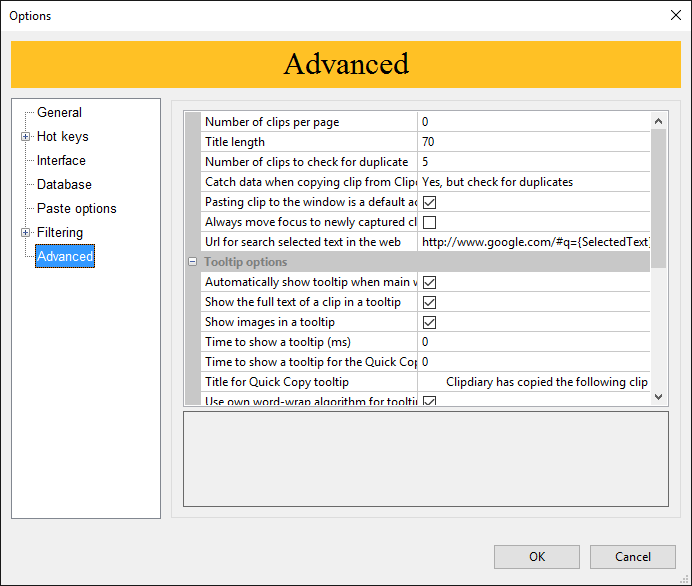Toggle Pasting clip to window default checkbox
The image size is (692, 586).
coord(430,202)
